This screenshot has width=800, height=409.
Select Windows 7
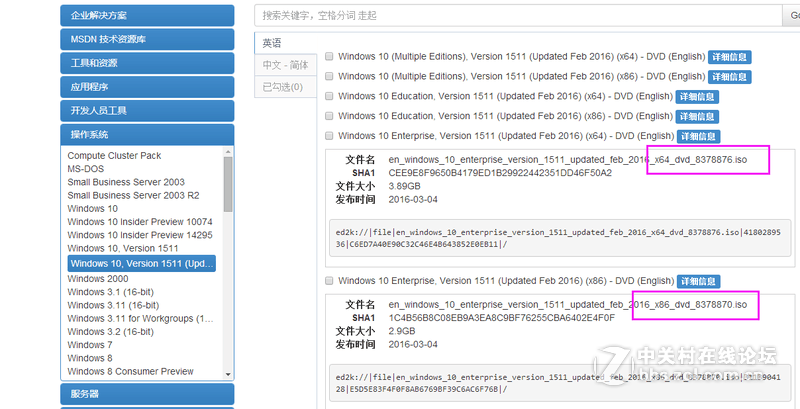point(90,345)
